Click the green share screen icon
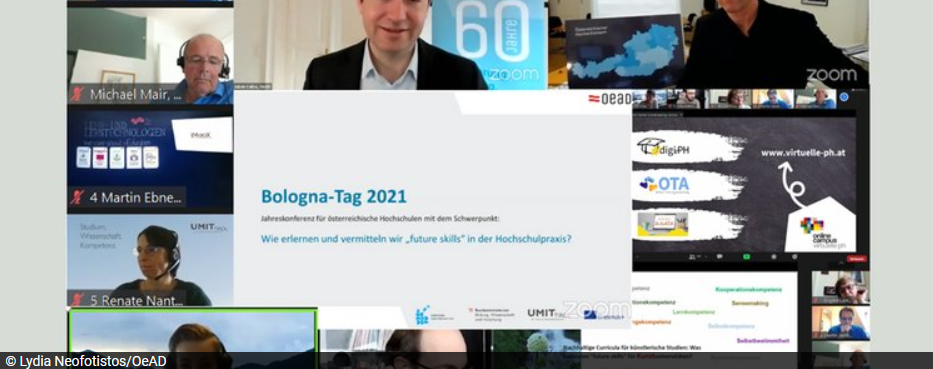Screen dimensions: 933x369 [x=746, y=257]
